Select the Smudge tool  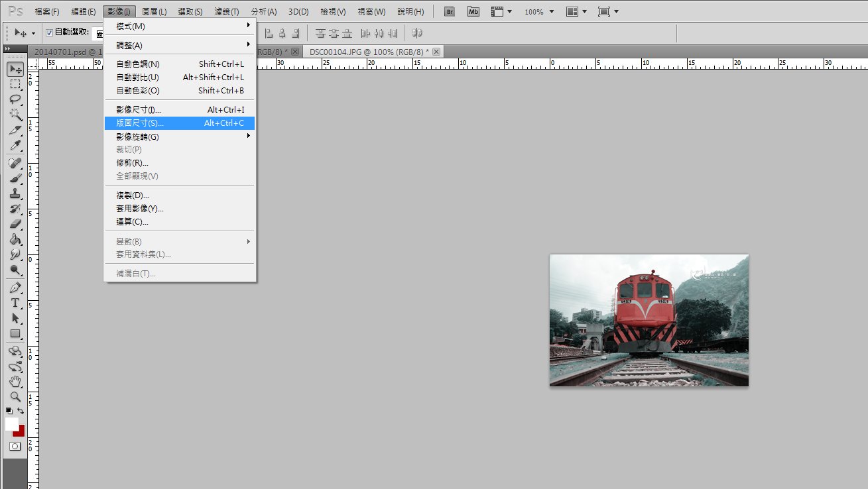[x=15, y=254]
